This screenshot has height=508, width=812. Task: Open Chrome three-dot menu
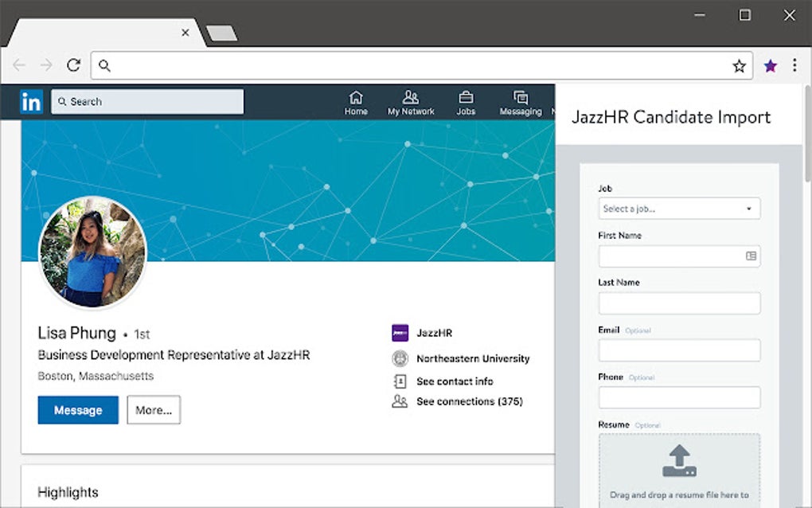point(794,65)
